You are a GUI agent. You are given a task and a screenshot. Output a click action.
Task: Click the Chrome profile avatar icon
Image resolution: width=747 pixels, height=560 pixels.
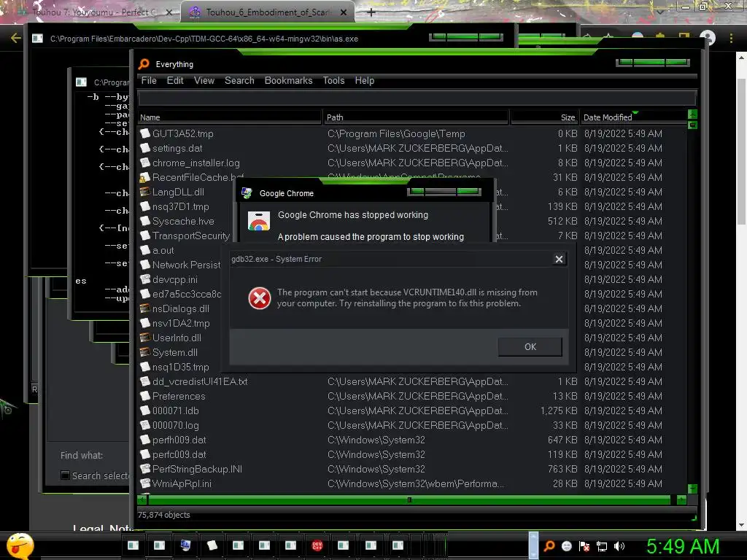pos(708,38)
